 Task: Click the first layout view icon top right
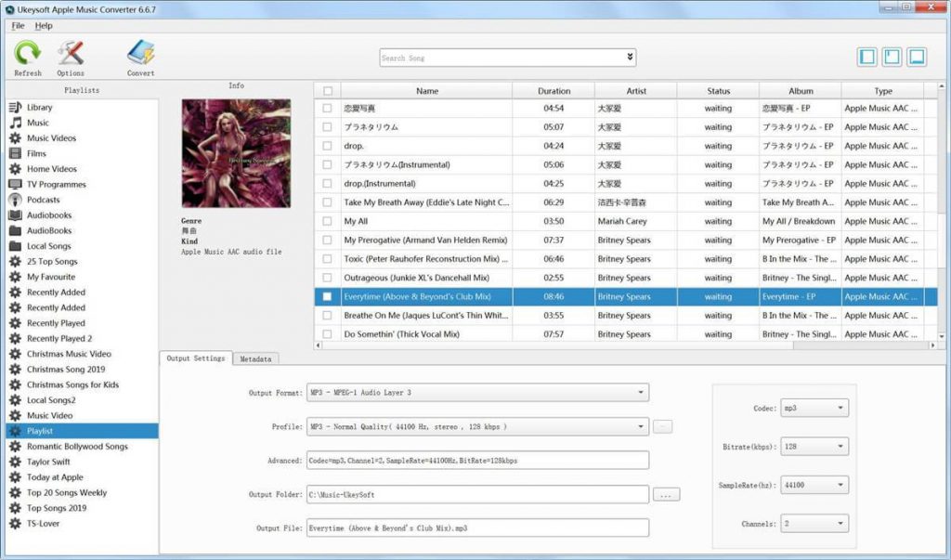tap(866, 56)
